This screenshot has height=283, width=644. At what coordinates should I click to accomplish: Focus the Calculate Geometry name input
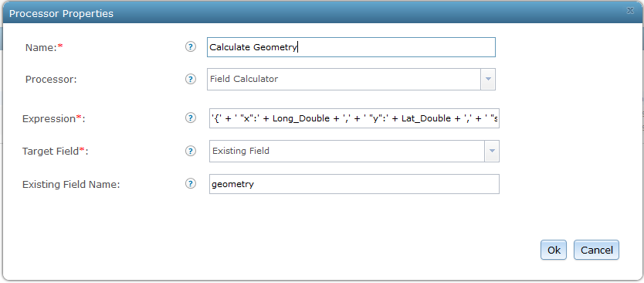tap(351, 47)
